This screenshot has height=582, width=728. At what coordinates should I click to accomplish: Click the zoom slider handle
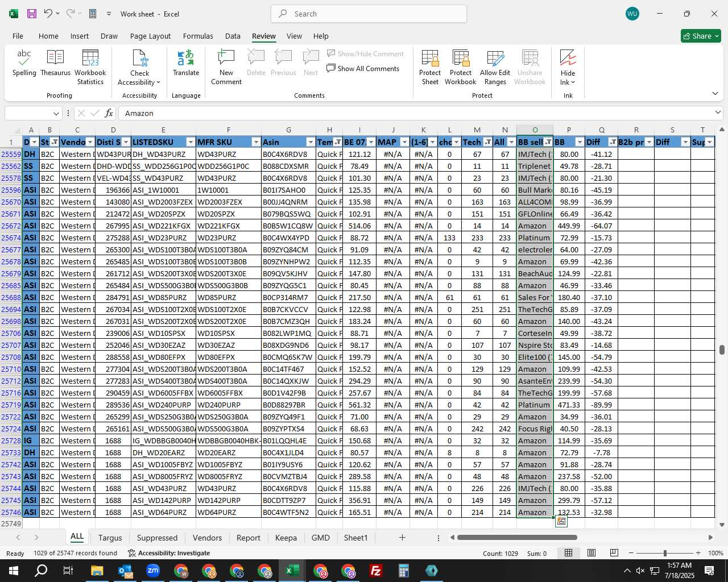coord(665,553)
